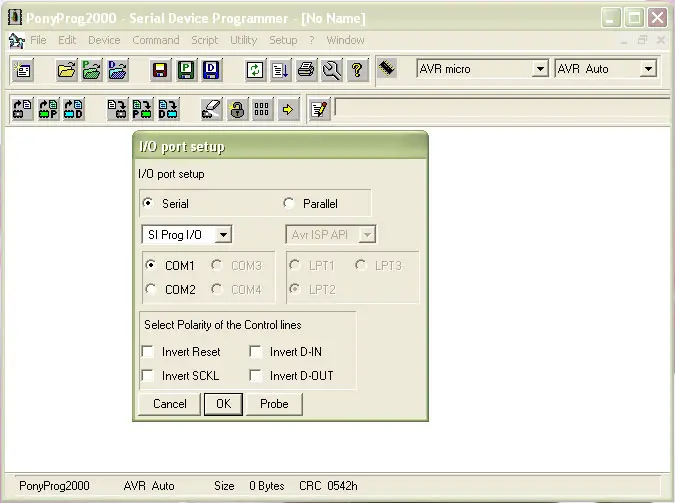Click the Edit note notepad icon

pyautogui.click(x=319, y=109)
